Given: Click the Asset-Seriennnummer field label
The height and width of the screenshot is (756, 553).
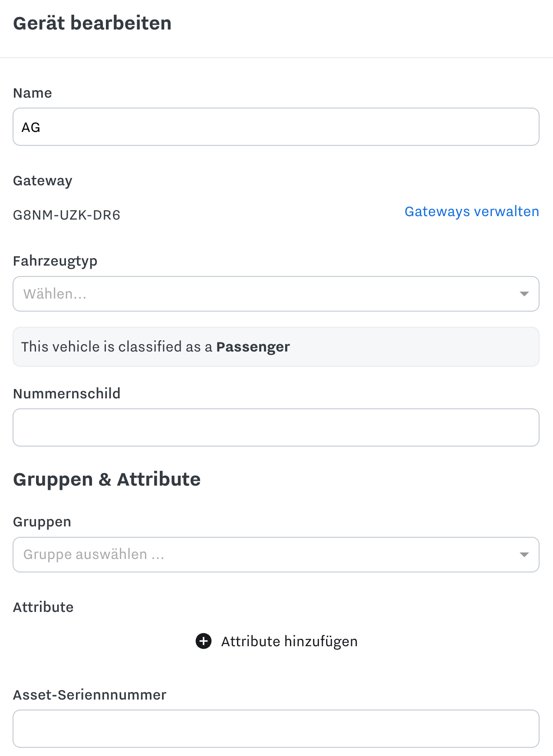Looking at the screenshot, I should point(90,695).
